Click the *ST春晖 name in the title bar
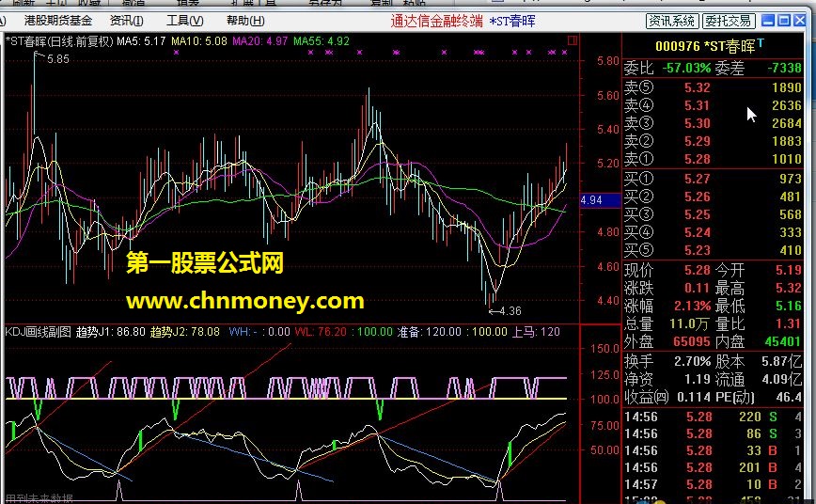 click(512, 21)
